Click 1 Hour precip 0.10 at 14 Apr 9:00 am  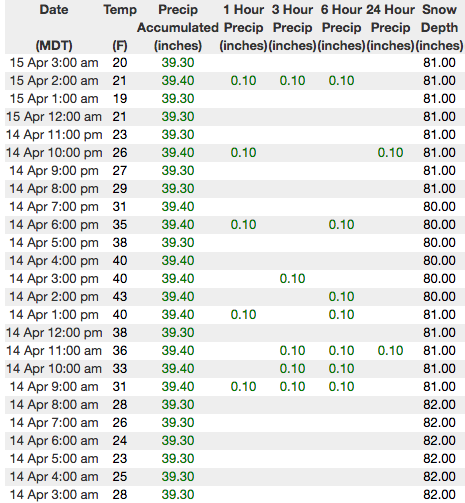243,387
